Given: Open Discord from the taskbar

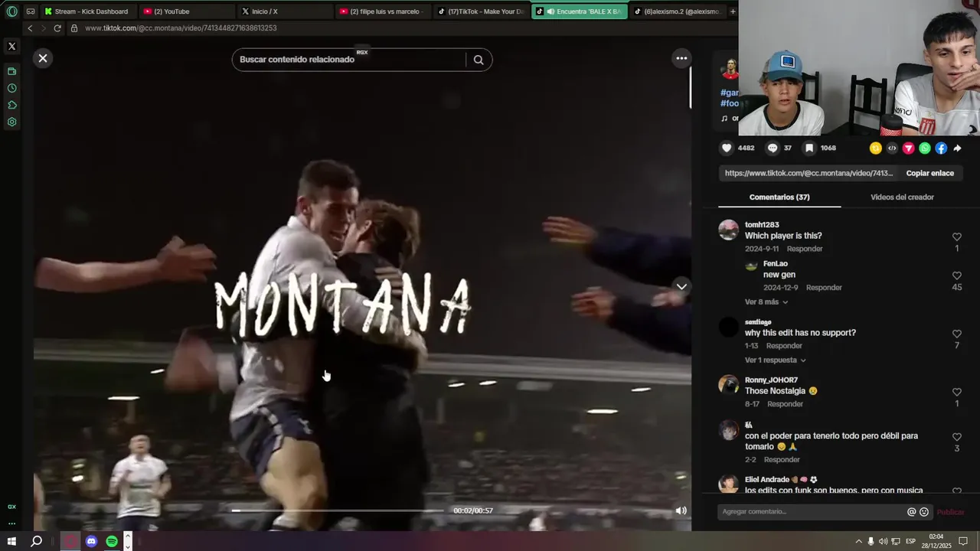Looking at the screenshot, I should [91, 541].
